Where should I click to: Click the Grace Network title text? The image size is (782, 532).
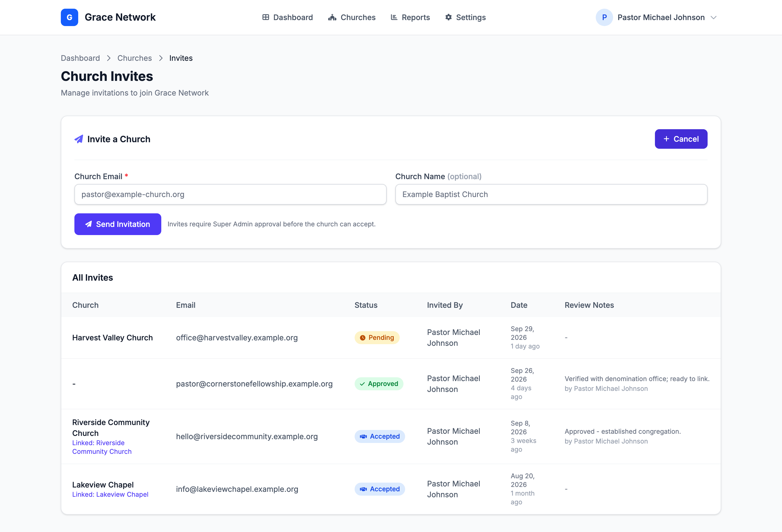[x=120, y=17]
